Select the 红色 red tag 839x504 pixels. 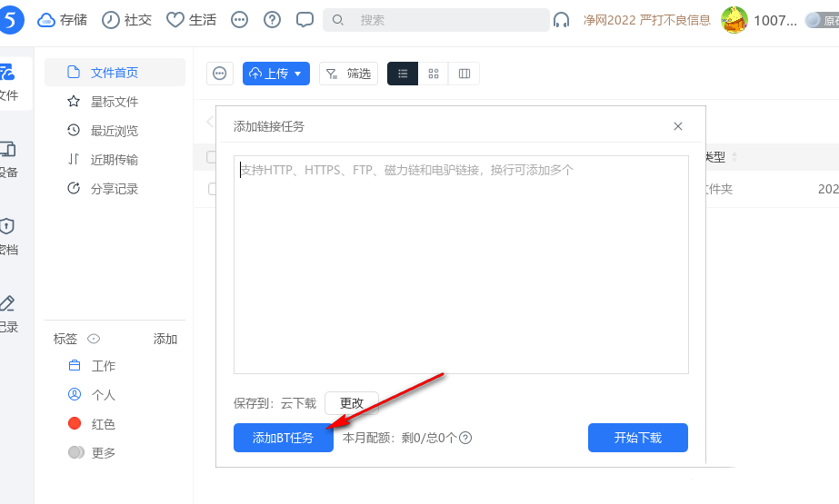(x=104, y=424)
